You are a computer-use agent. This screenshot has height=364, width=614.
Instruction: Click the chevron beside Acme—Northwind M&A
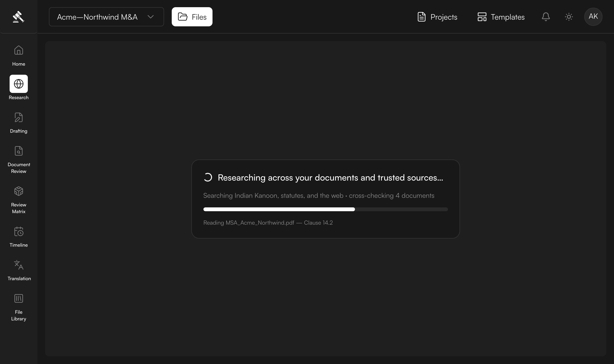click(151, 17)
